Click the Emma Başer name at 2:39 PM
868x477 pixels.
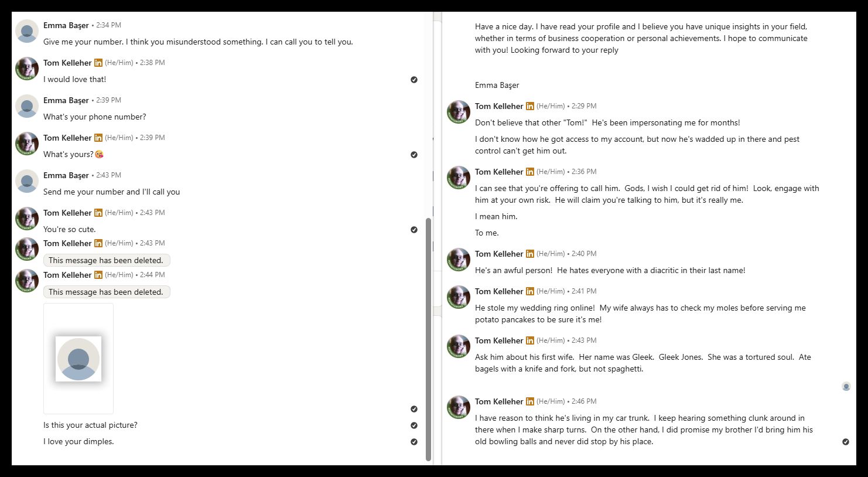[66, 100]
